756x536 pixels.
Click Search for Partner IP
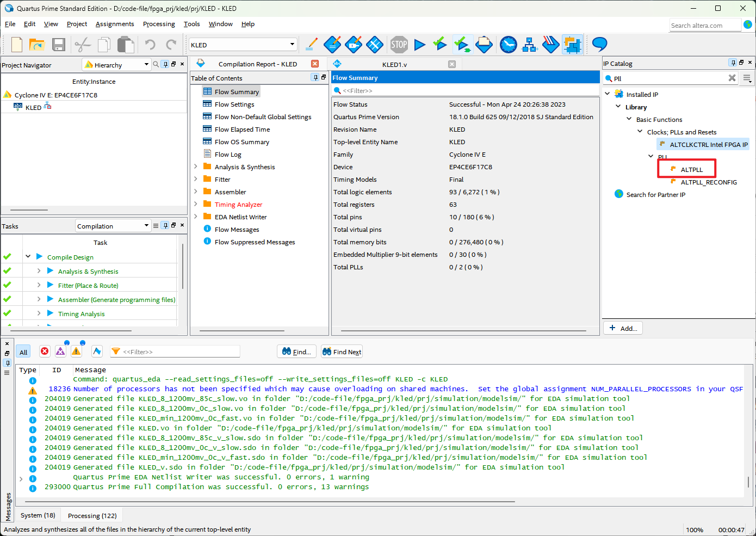point(655,194)
